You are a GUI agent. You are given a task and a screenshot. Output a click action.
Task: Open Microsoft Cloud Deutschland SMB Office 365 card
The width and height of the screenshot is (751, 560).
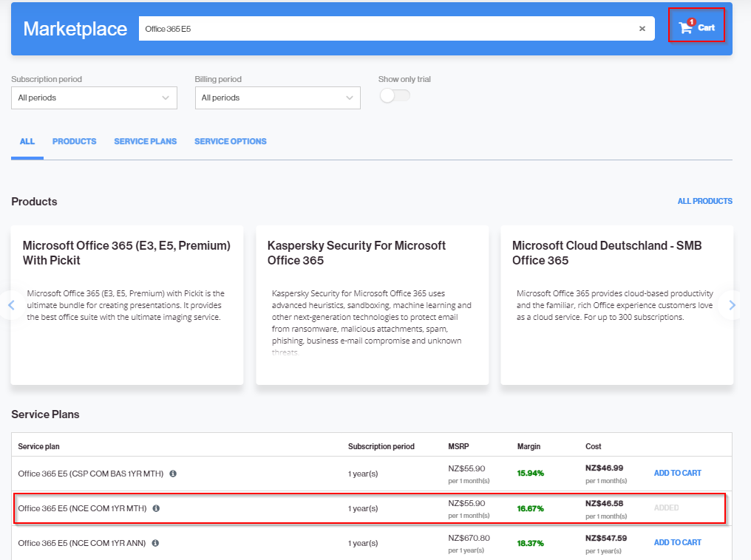click(617, 305)
